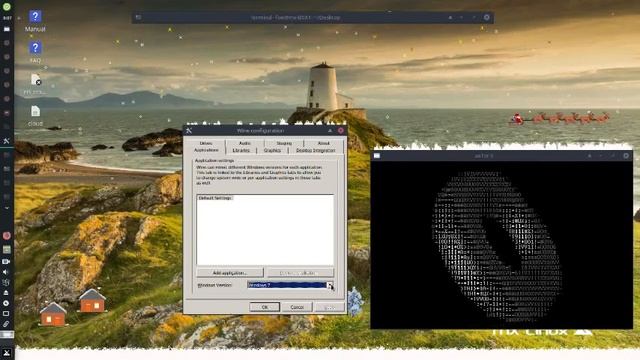
Task: Switch to the Drives tab
Action: pyautogui.click(x=206, y=143)
